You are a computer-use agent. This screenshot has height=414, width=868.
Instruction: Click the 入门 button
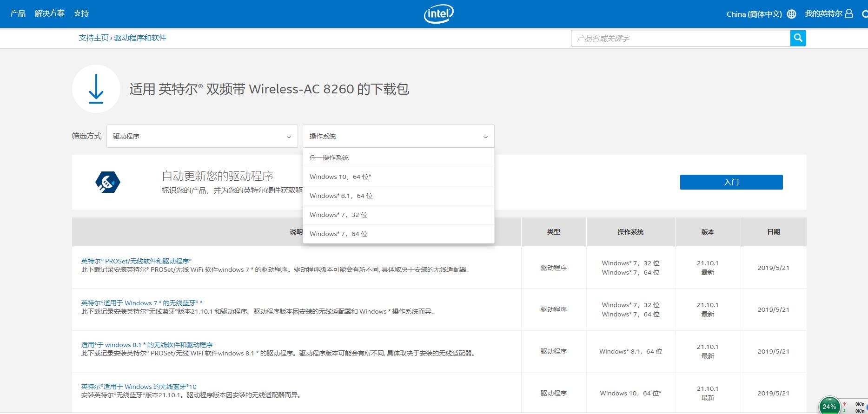click(x=731, y=182)
